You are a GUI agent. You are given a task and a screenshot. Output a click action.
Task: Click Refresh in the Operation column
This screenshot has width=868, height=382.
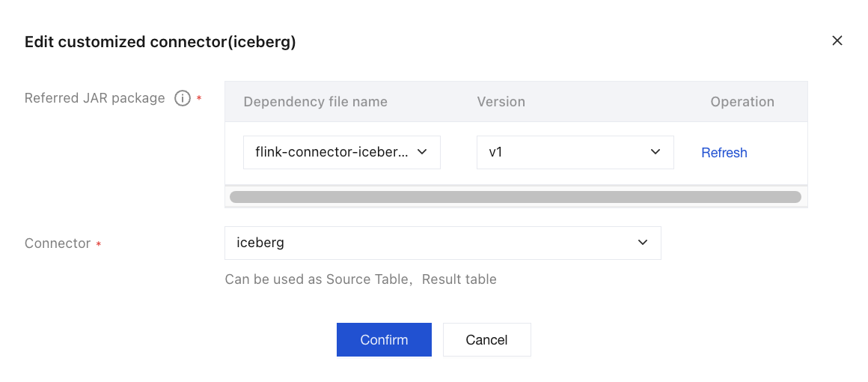point(724,153)
